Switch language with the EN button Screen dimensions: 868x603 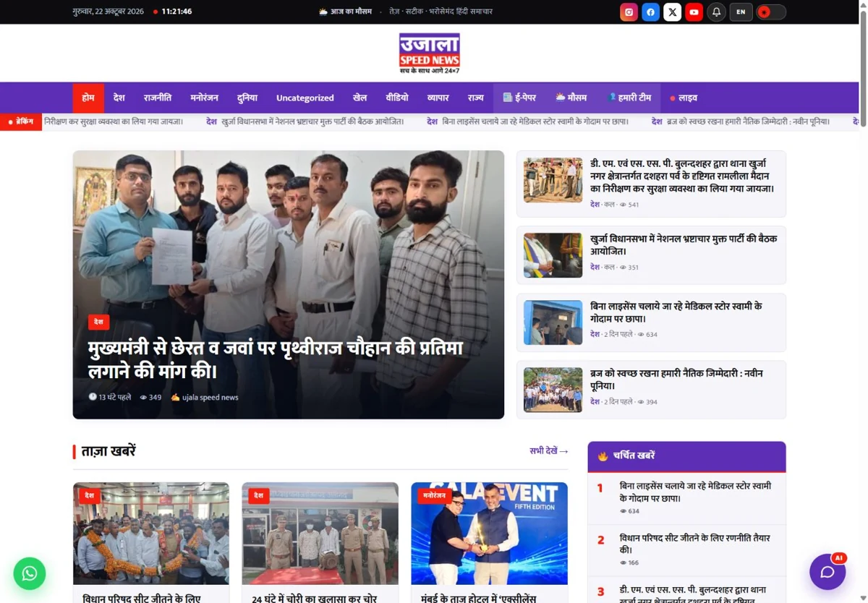741,12
